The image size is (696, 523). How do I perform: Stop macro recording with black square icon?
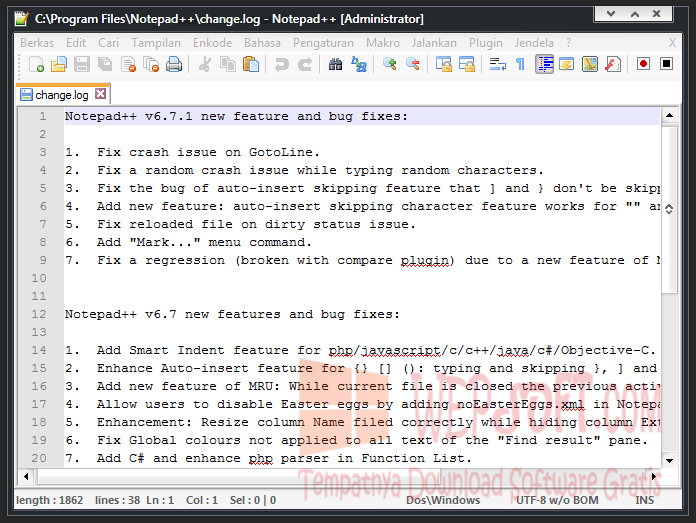tap(666, 64)
